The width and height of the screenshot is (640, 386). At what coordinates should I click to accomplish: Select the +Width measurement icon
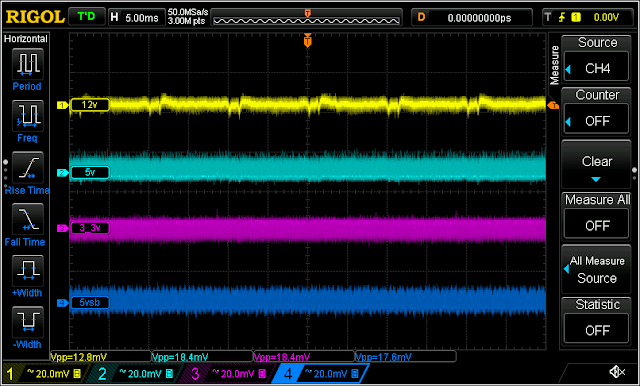coord(27,271)
